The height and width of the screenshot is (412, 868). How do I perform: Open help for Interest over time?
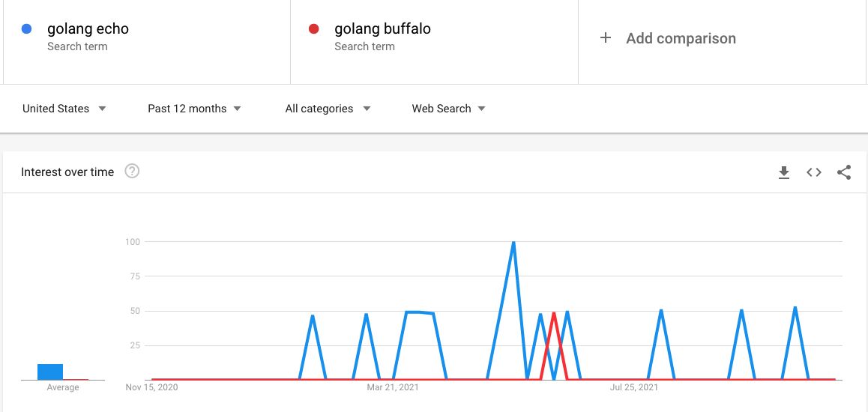[133, 172]
